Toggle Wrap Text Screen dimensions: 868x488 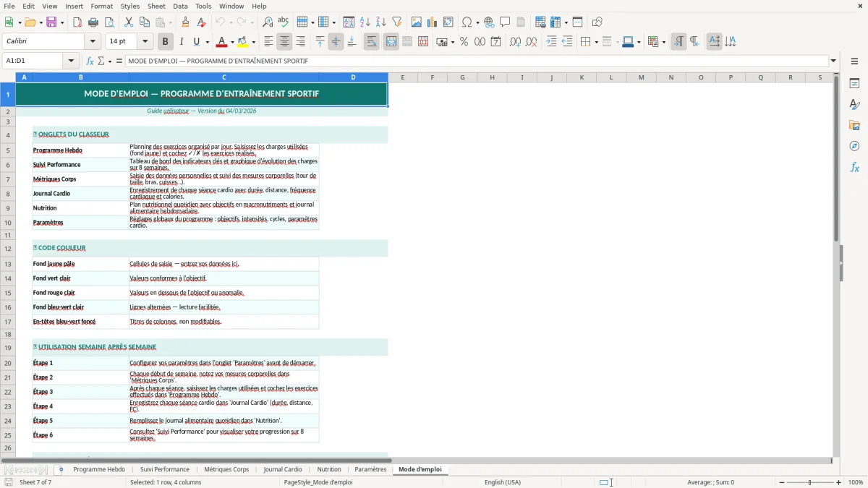[x=371, y=42]
